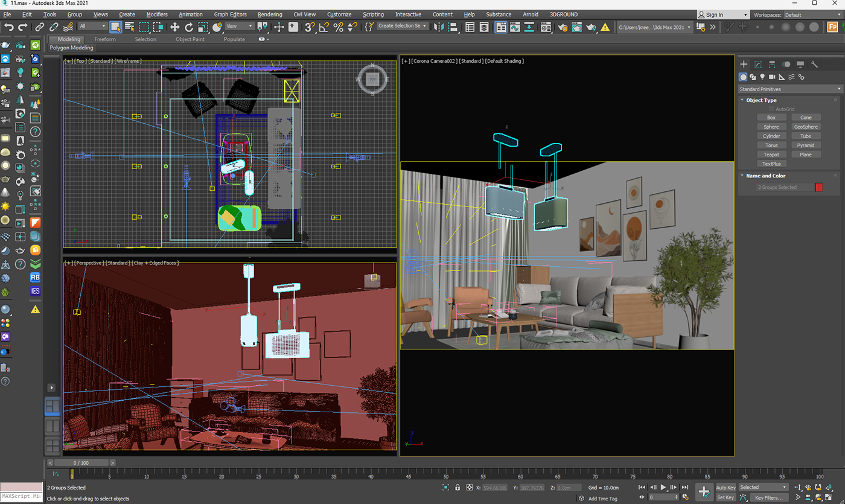The width and height of the screenshot is (845, 504).
Task: Click the Undo arrow icon
Action: [8, 27]
